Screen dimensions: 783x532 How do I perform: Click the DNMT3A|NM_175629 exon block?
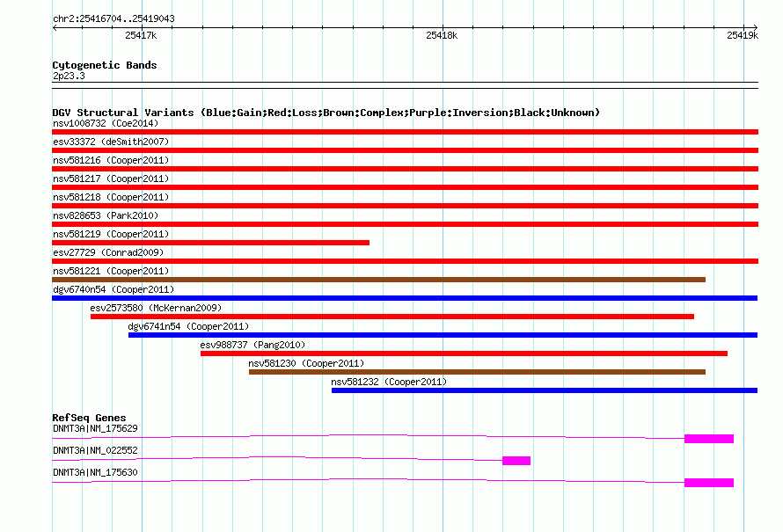tap(709, 439)
